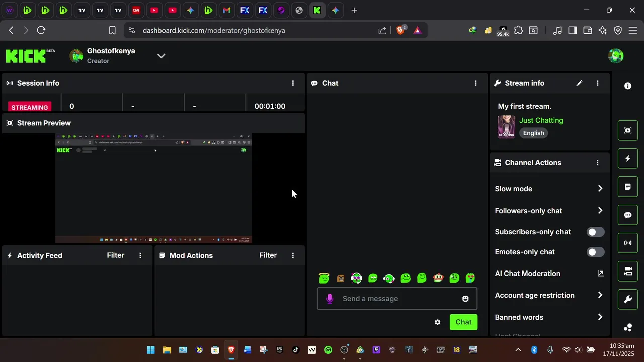Click the profile avatar at top right
The image size is (644, 362).
coord(616,56)
